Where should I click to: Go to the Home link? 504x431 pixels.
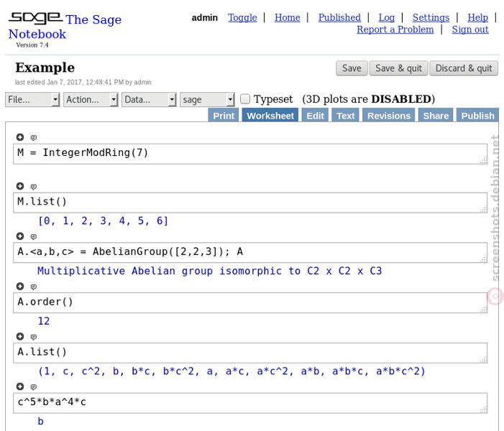pos(288,17)
